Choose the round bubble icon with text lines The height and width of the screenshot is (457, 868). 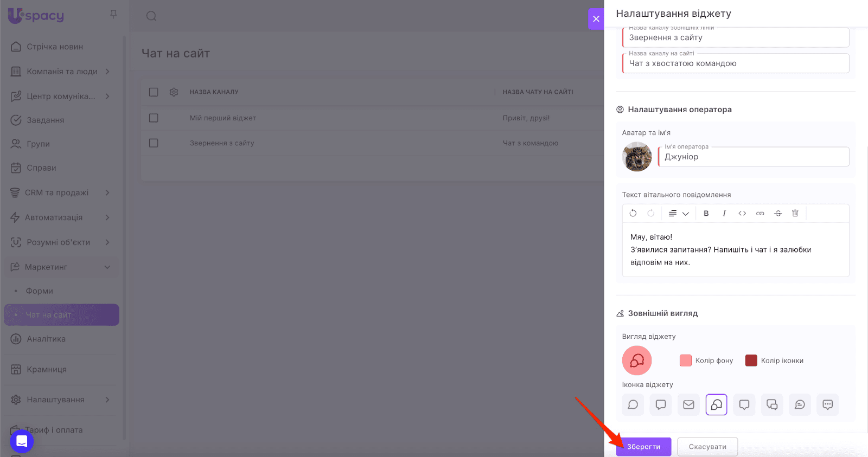click(x=800, y=404)
